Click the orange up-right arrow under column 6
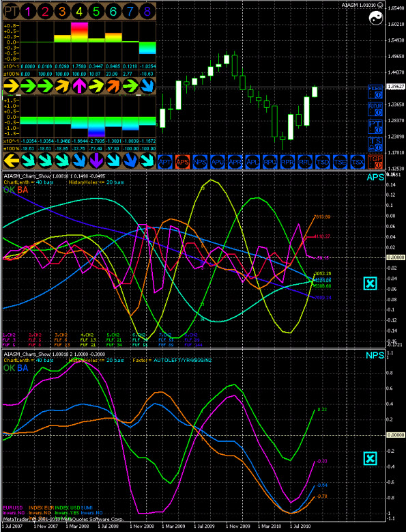This screenshot has width=406, height=532. pos(113,86)
